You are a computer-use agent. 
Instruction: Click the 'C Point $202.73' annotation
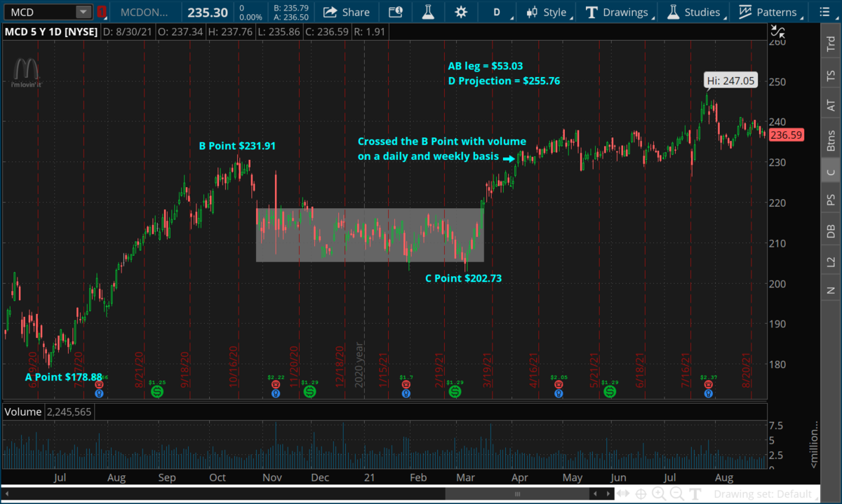[463, 278]
